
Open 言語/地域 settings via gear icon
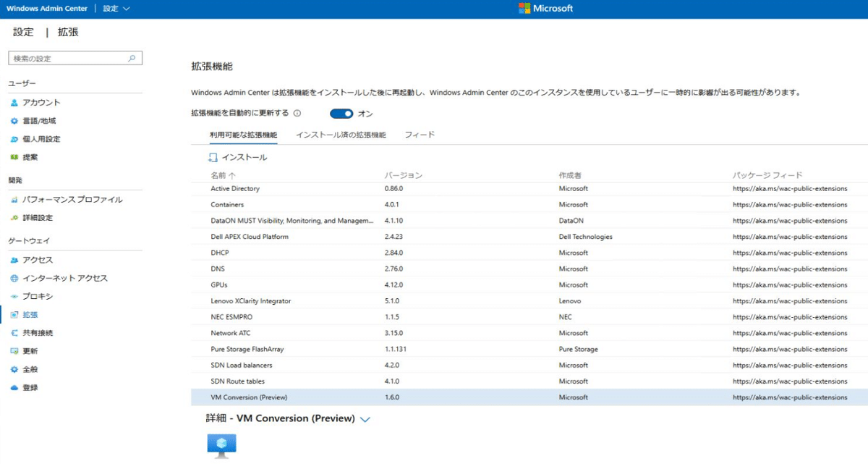tap(16, 120)
